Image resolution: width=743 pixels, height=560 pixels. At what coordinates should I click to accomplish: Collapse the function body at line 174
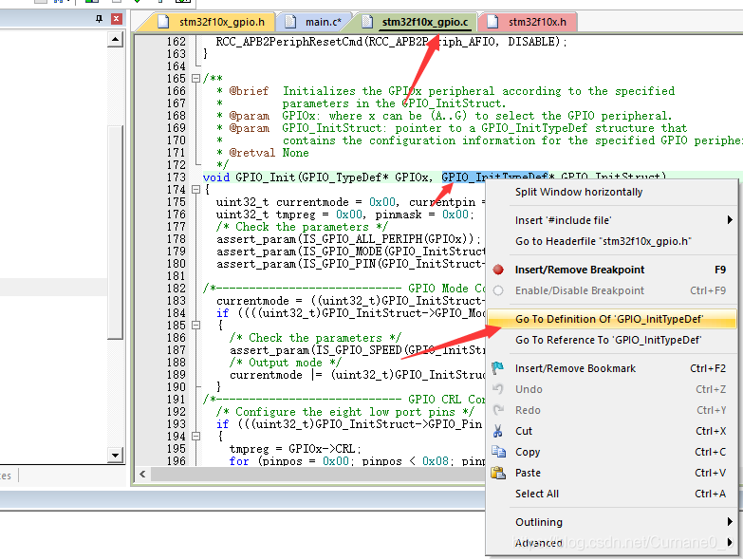point(195,190)
